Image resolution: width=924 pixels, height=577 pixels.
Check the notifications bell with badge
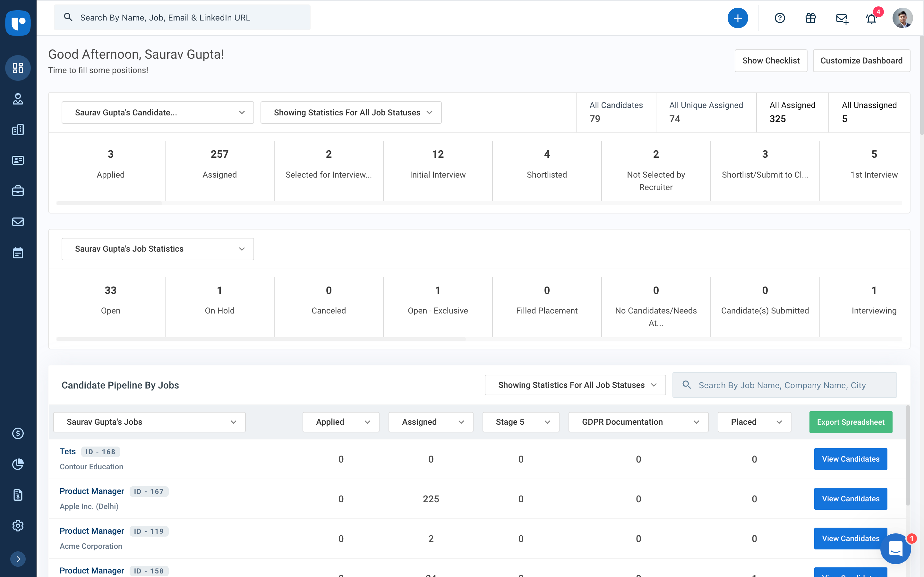tap(871, 18)
